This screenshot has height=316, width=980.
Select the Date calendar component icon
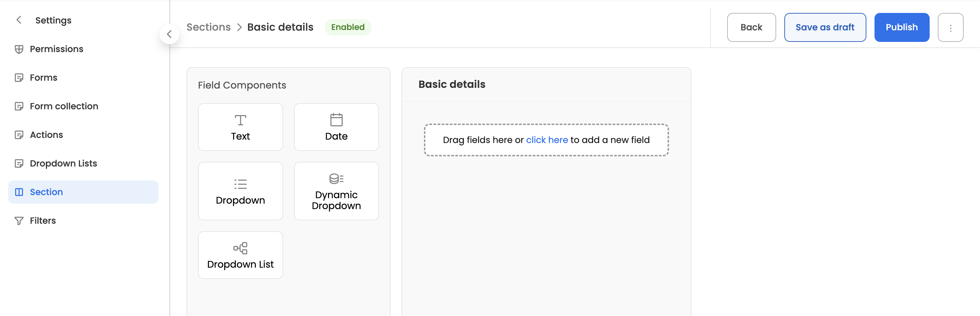[x=336, y=120]
